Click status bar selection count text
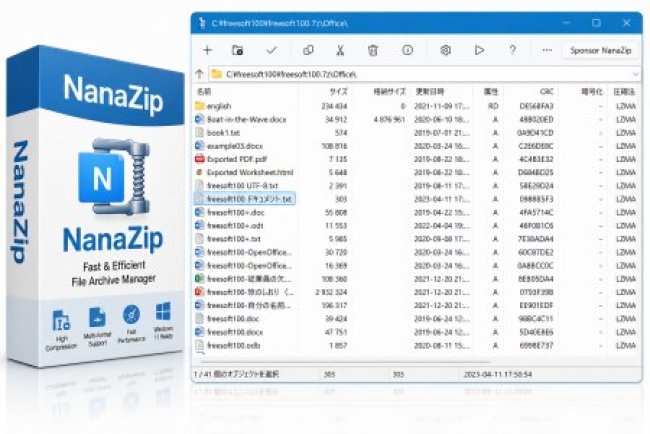The image size is (650, 434). (236, 374)
